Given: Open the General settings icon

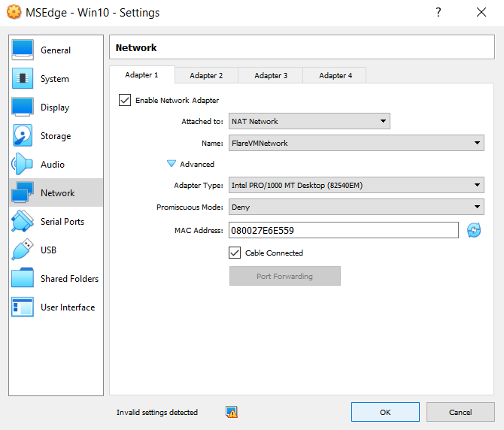Looking at the screenshot, I should pos(23,50).
